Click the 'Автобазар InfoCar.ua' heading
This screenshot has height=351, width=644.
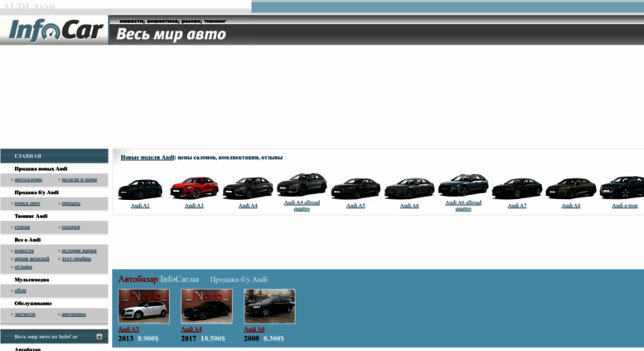[158, 279]
